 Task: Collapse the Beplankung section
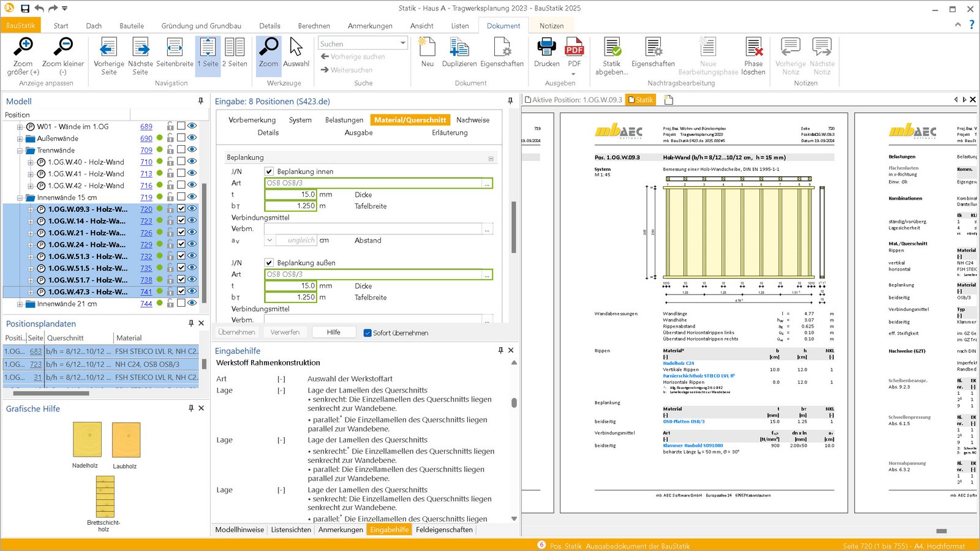tap(491, 159)
